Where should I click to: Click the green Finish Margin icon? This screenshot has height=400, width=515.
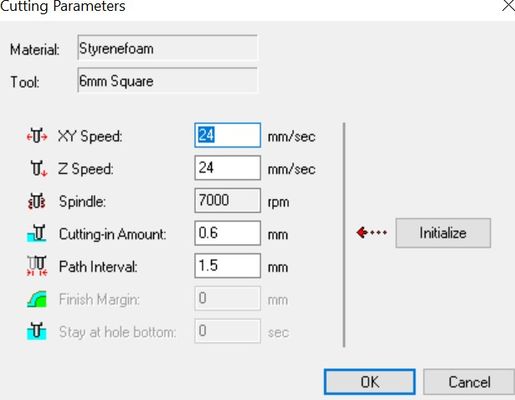[x=37, y=299]
